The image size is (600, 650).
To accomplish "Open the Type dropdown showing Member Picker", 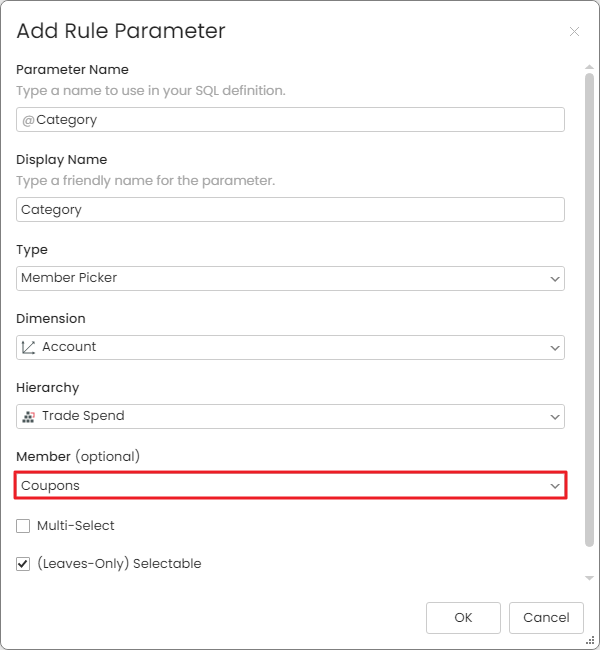I will (290, 278).
